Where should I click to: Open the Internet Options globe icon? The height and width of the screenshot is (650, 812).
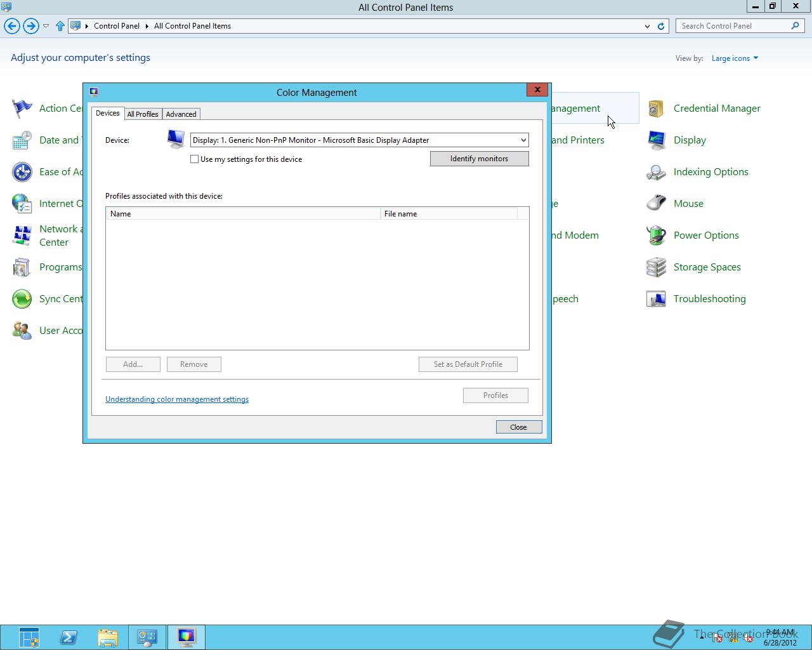click(x=22, y=204)
